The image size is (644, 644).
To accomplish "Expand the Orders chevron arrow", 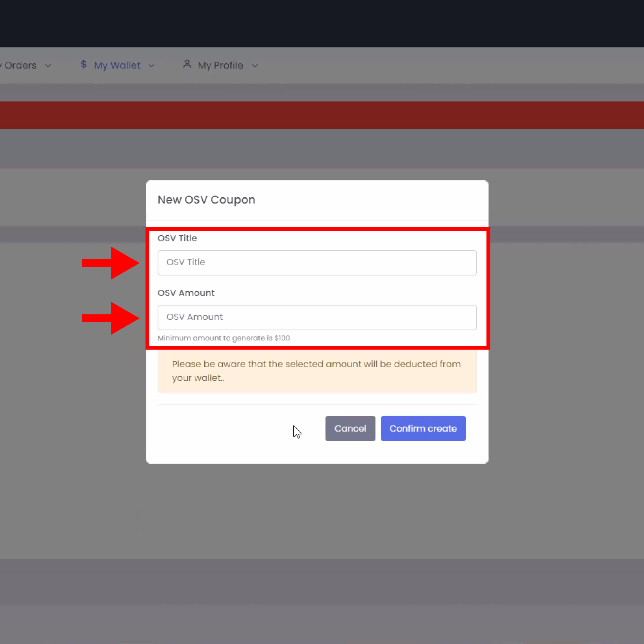I will 48,66.
